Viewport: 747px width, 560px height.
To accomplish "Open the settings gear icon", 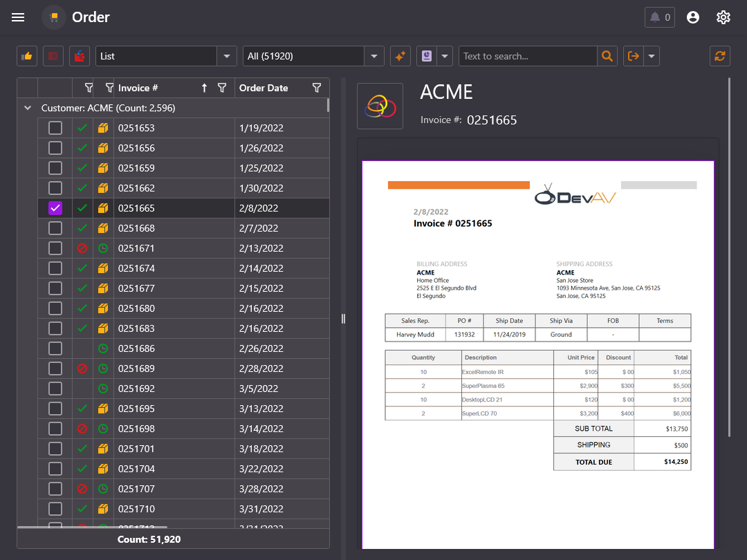I will 723,17.
